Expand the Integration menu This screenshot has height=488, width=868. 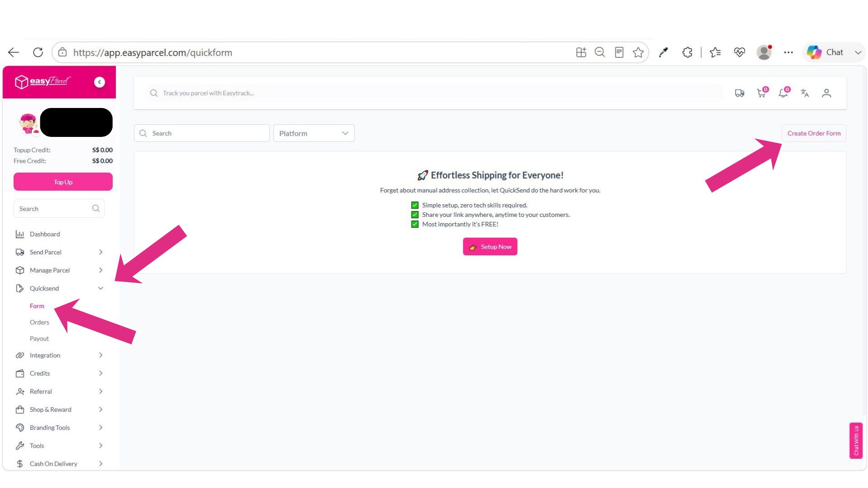(59, 355)
